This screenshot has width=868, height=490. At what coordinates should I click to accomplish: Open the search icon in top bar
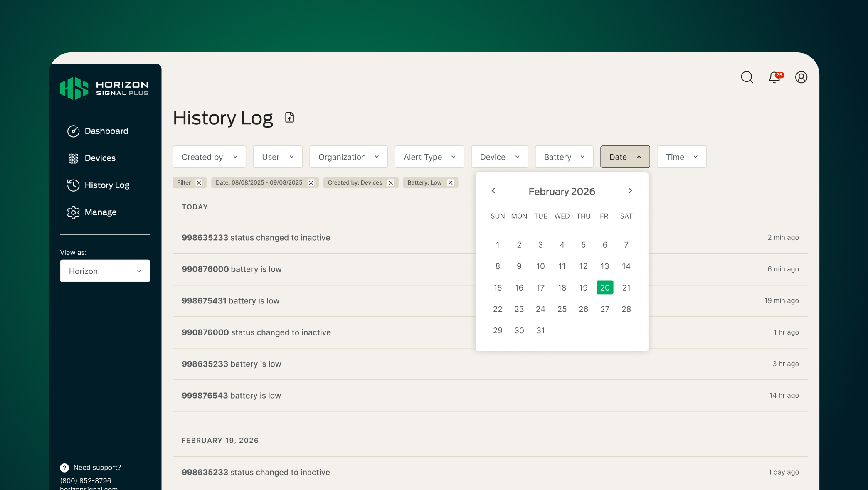[x=747, y=77]
